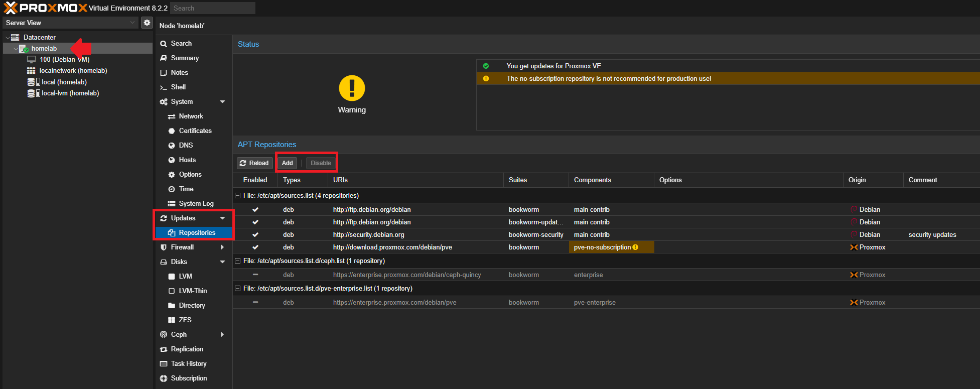Viewport: 980px width, 389px height.
Task: Click the Certificates badge icon
Action: [172, 131]
